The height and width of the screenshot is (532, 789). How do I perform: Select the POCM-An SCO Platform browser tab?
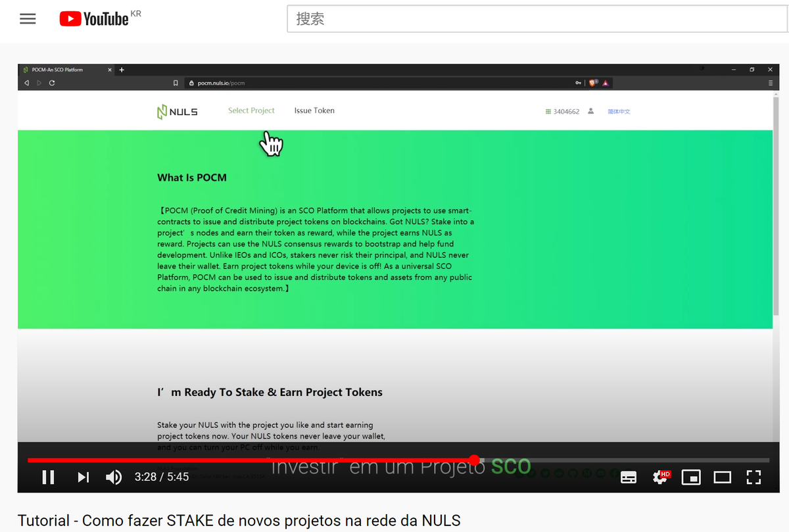[x=66, y=70]
